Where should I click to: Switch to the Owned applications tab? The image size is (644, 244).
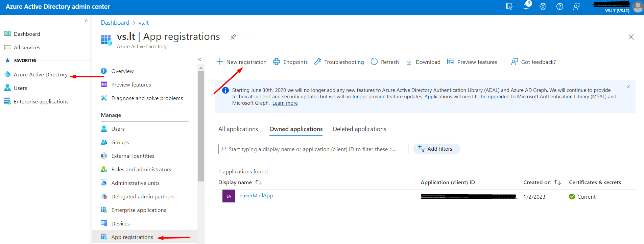click(x=296, y=129)
